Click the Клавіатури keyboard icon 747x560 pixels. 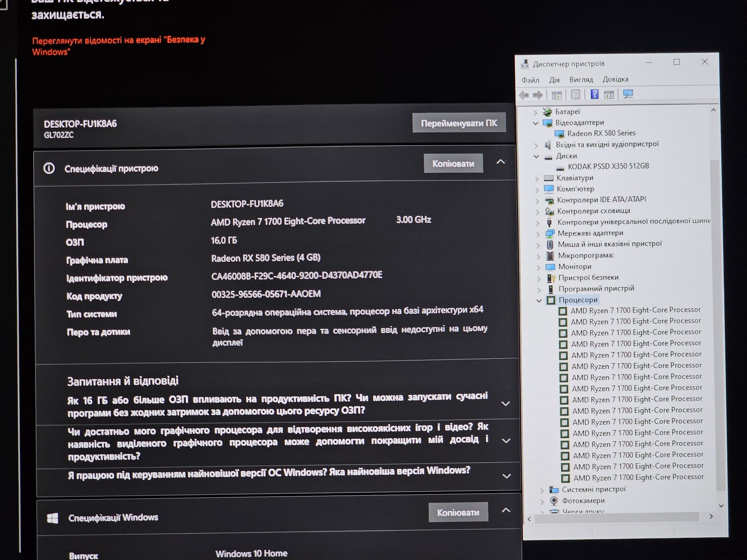click(x=549, y=178)
